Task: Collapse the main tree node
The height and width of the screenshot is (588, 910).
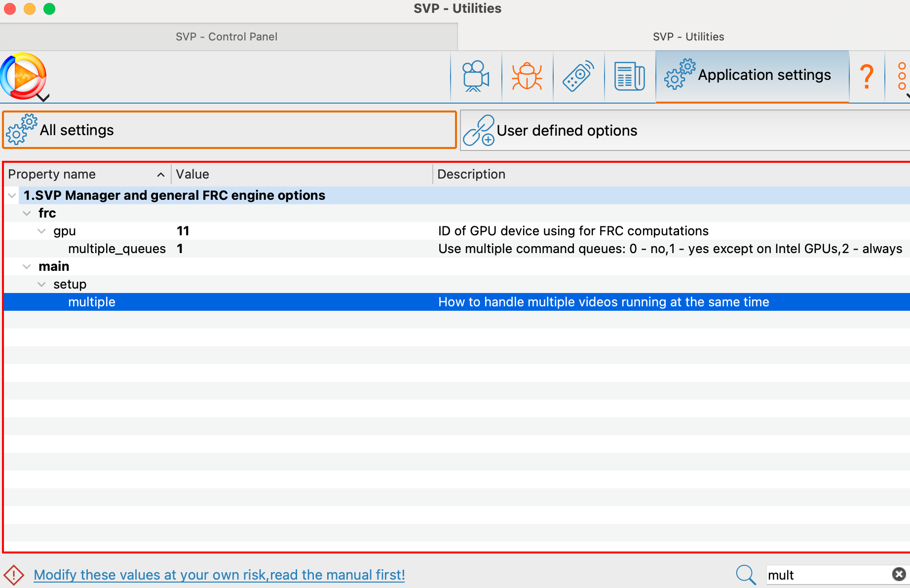Action: tap(27, 267)
